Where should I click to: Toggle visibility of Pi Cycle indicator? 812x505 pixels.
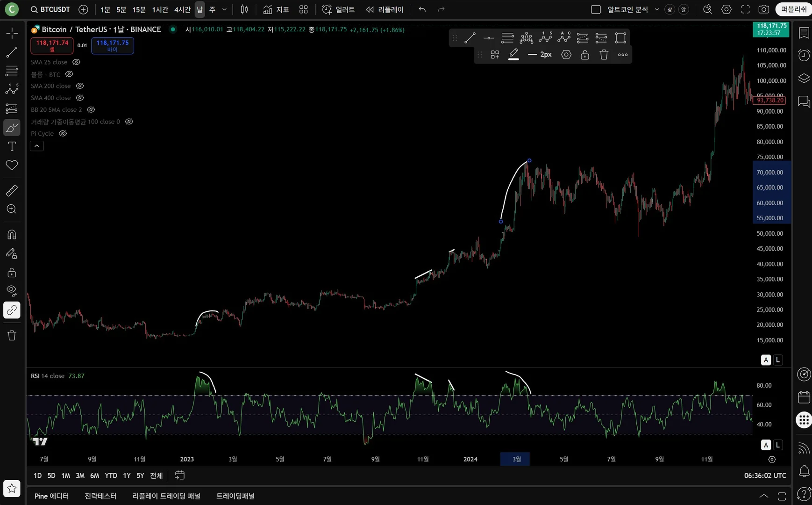[63, 134]
